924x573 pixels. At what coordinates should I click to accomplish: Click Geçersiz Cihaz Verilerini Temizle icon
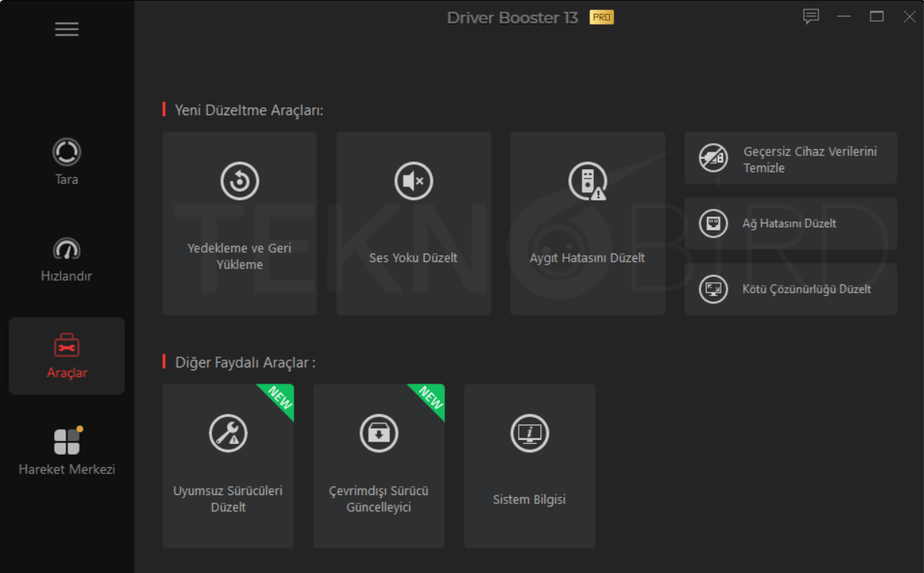point(713,158)
